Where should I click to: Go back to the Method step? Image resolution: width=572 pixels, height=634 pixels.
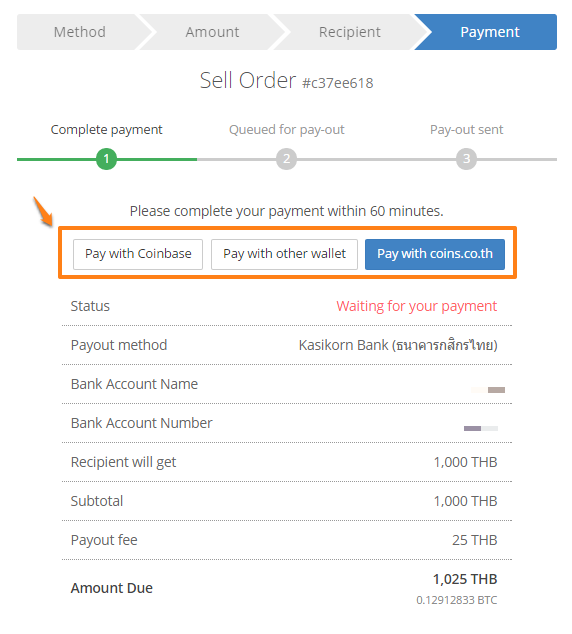80,32
